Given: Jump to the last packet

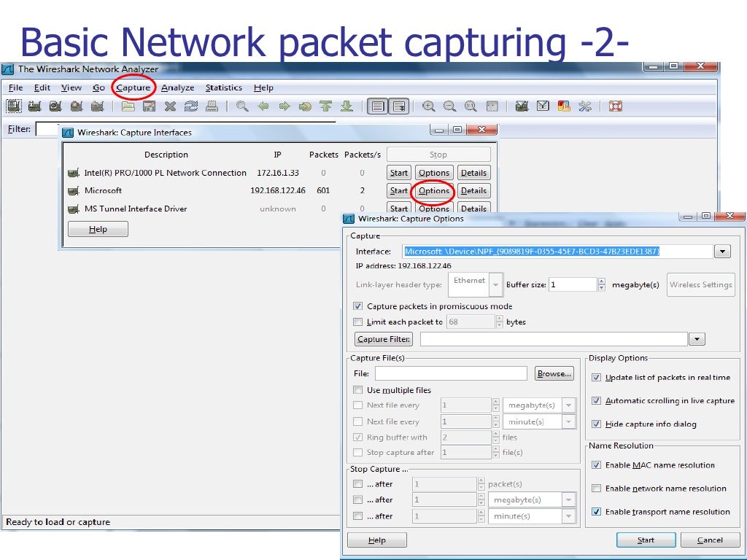Looking at the screenshot, I should (347, 106).
